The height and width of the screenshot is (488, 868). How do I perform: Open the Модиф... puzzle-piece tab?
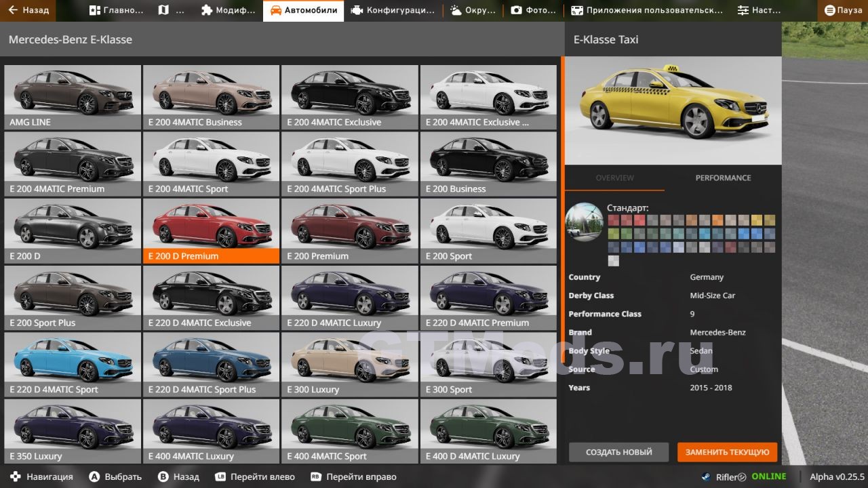[229, 10]
